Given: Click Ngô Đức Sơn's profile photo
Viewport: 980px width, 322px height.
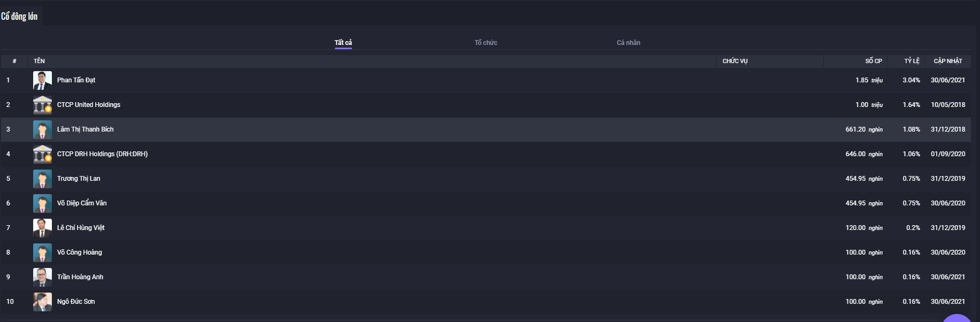Looking at the screenshot, I should tap(42, 302).
